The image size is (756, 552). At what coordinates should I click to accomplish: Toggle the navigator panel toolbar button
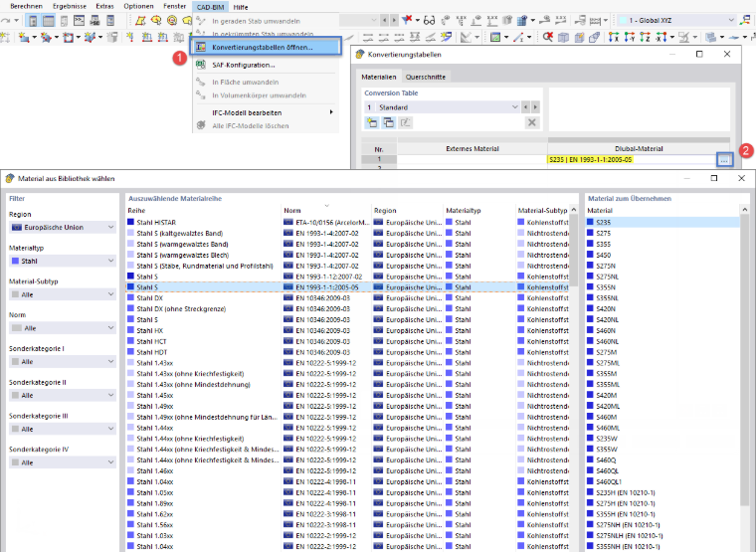(x=33, y=21)
